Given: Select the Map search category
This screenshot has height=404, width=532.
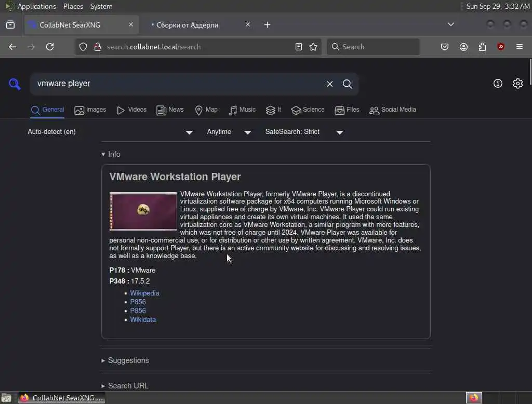Looking at the screenshot, I should (x=206, y=110).
